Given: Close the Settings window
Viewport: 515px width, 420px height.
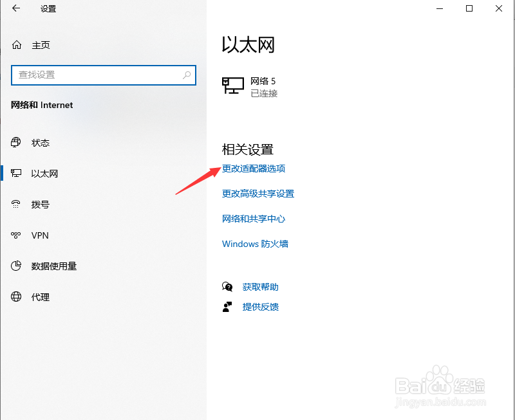Looking at the screenshot, I should (499, 8).
